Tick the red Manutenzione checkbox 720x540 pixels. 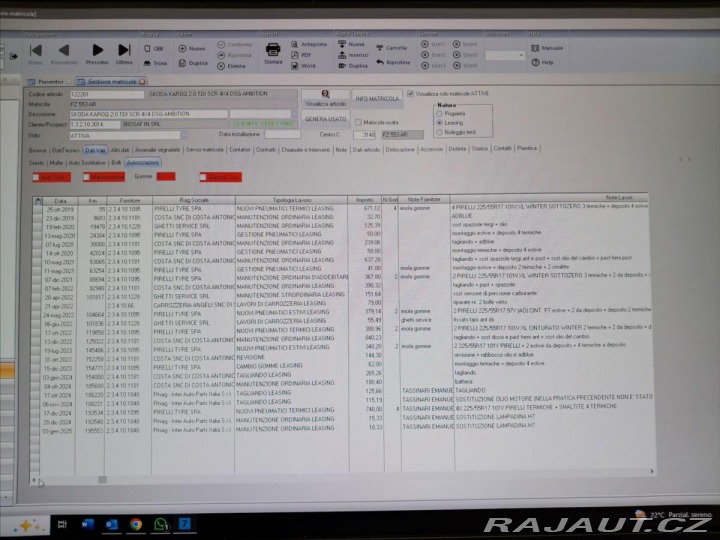pos(87,177)
